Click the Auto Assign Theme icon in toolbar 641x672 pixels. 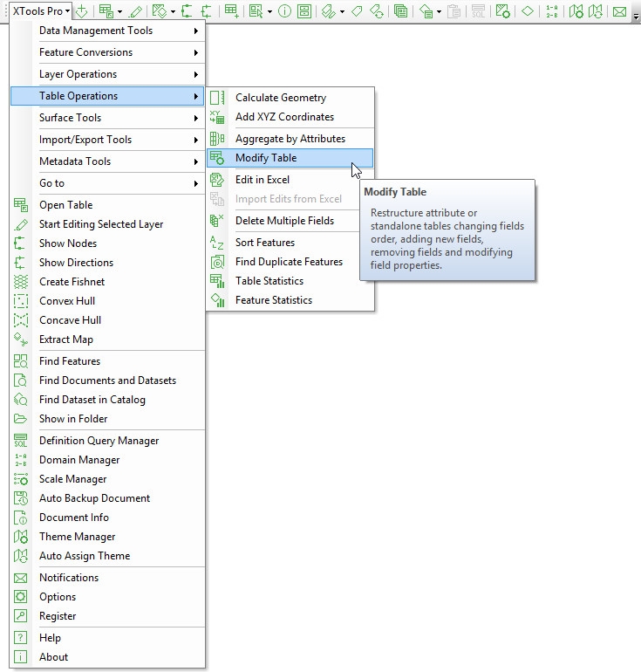point(596,11)
